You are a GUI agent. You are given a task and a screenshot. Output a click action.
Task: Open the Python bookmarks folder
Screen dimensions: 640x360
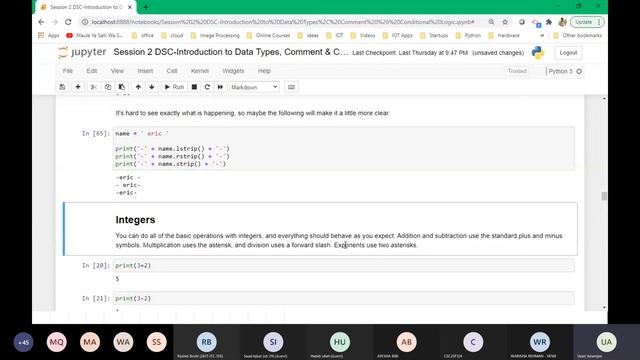click(469, 36)
